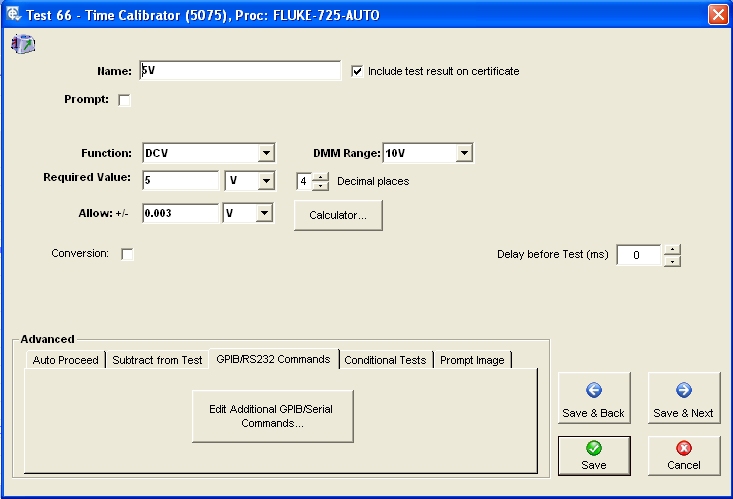Enable the Prompt checkbox
The height and width of the screenshot is (499, 733).
[125, 100]
